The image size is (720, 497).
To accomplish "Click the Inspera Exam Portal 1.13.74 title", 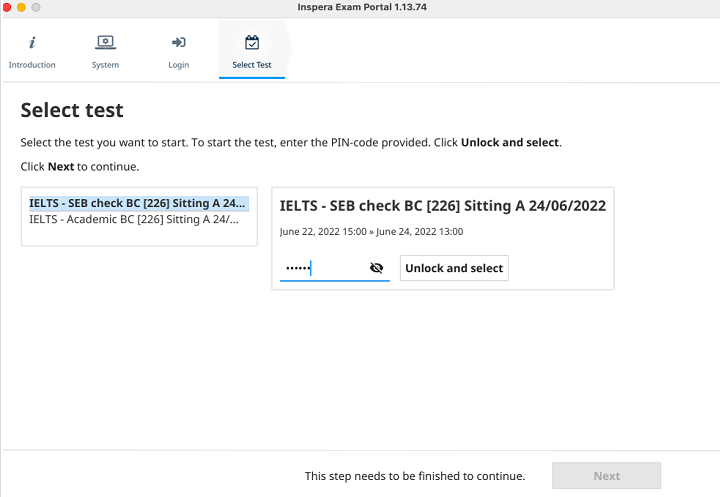I will [x=362, y=7].
